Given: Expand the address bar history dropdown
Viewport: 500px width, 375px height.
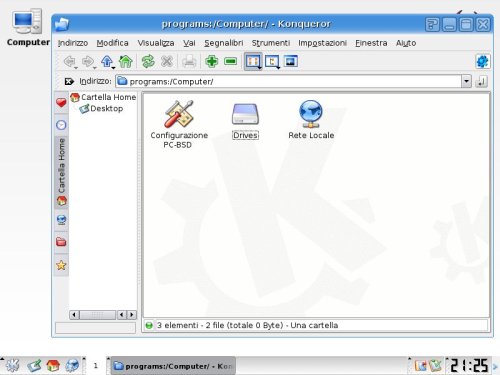Looking at the screenshot, I should click(466, 81).
